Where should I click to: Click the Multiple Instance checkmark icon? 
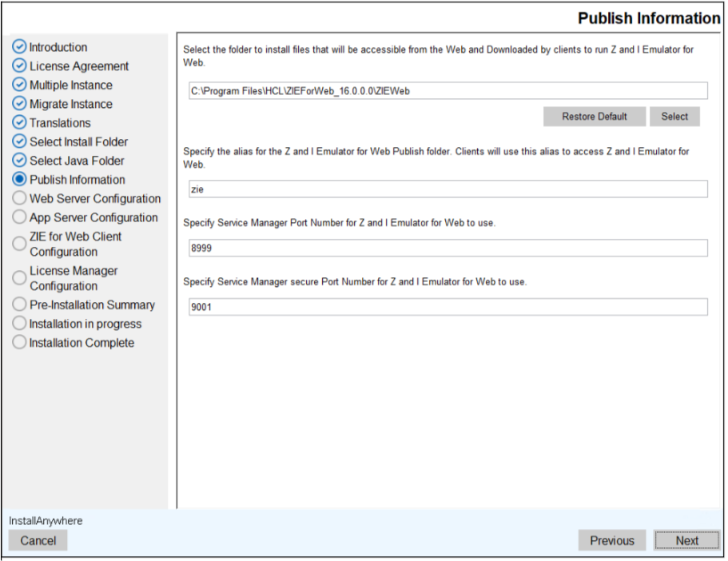click(x=19, y=85)
